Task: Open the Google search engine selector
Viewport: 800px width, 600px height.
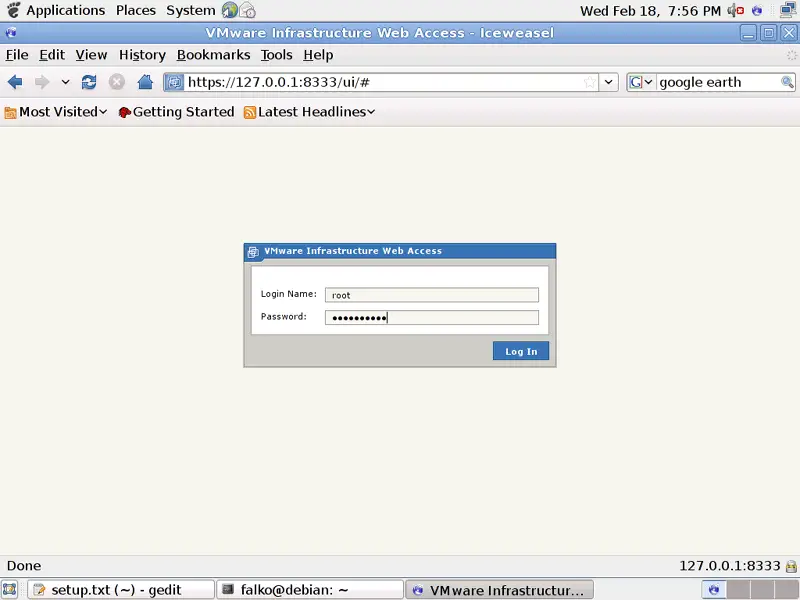Action: [x=641, y=82]
